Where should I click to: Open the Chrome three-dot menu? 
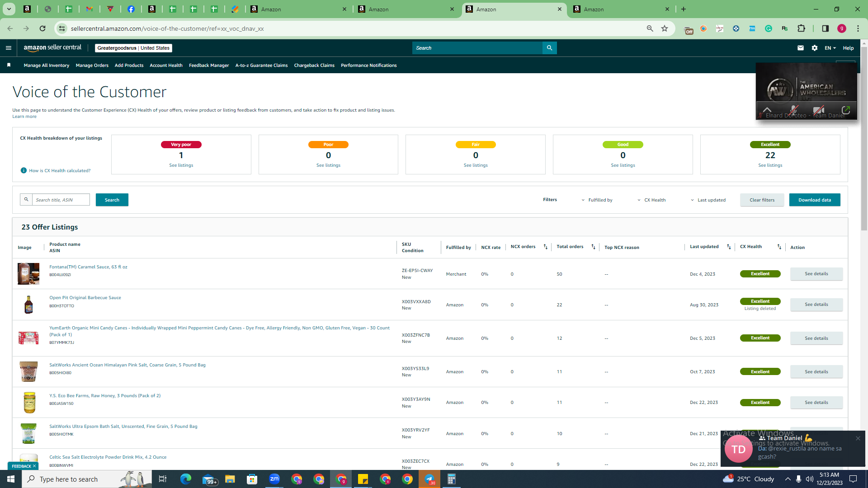[858, 28]
